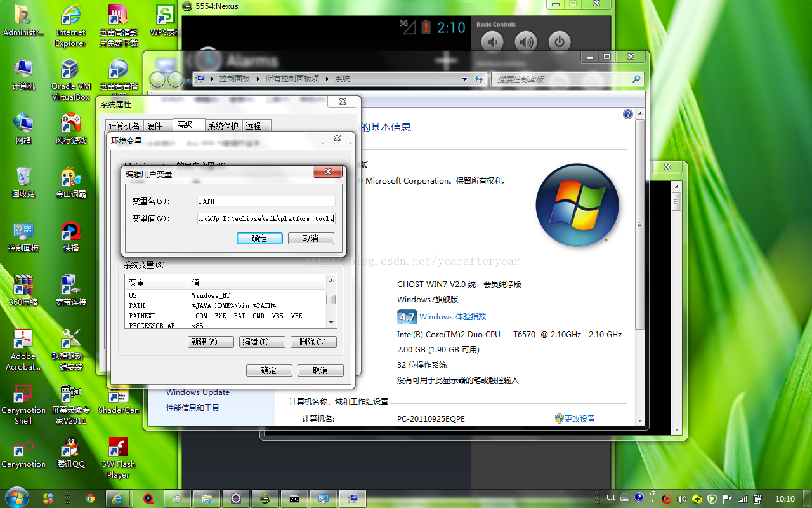Launch 腾讯QQ desktop shortcut
Viewport: 812px width, 508px height.
click(x=70, y=453)
